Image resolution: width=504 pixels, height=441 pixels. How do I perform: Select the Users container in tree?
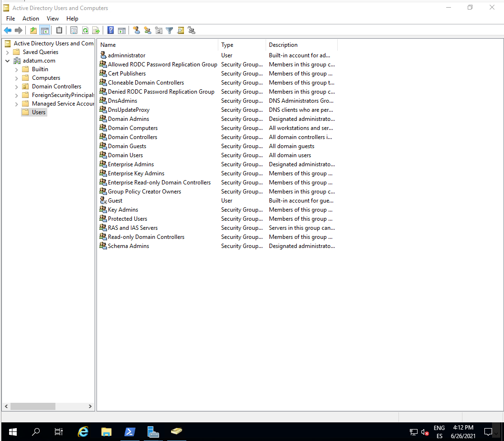point(34,112)
